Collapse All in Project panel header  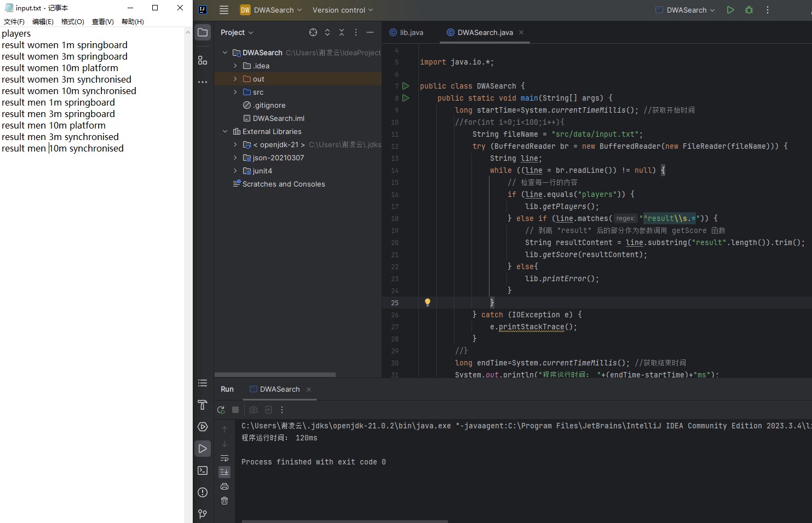coord(342,32)
